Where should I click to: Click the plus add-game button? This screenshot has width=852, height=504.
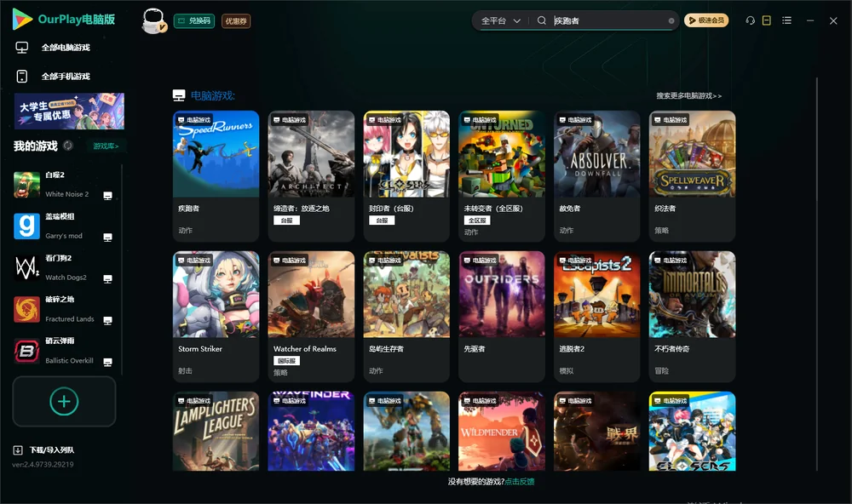coord(64,401)
